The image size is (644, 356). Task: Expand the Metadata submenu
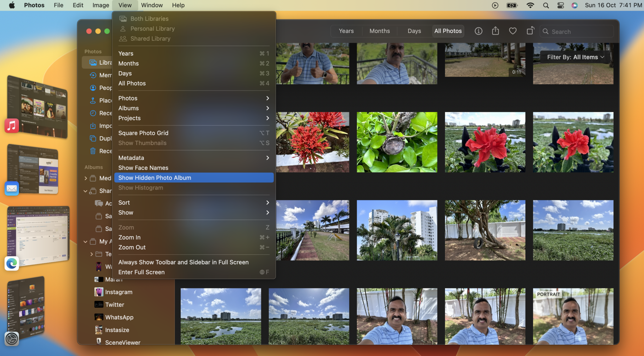194,158
